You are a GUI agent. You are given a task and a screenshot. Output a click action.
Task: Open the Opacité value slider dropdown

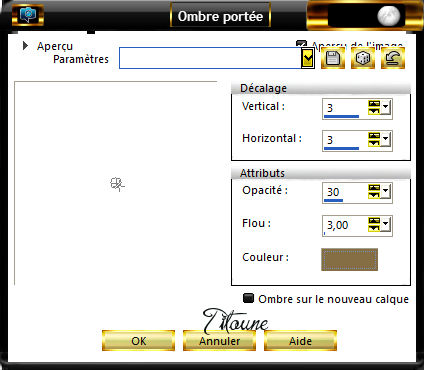(386, 191)
